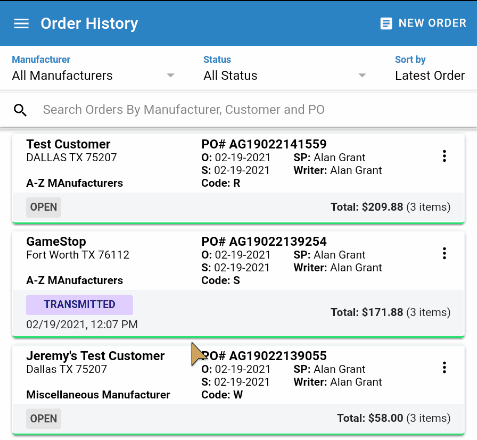
Task: Click the search magnifier icon
Action: [20, 110]
